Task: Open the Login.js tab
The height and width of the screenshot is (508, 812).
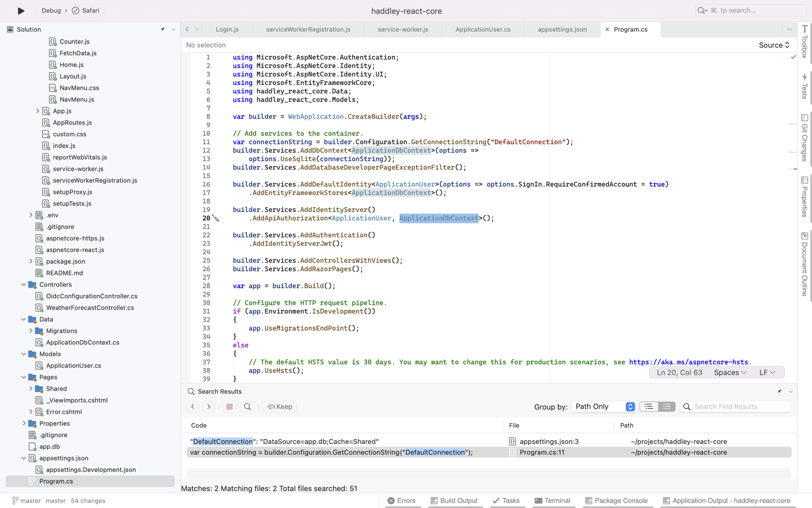Action: point(227,29)
